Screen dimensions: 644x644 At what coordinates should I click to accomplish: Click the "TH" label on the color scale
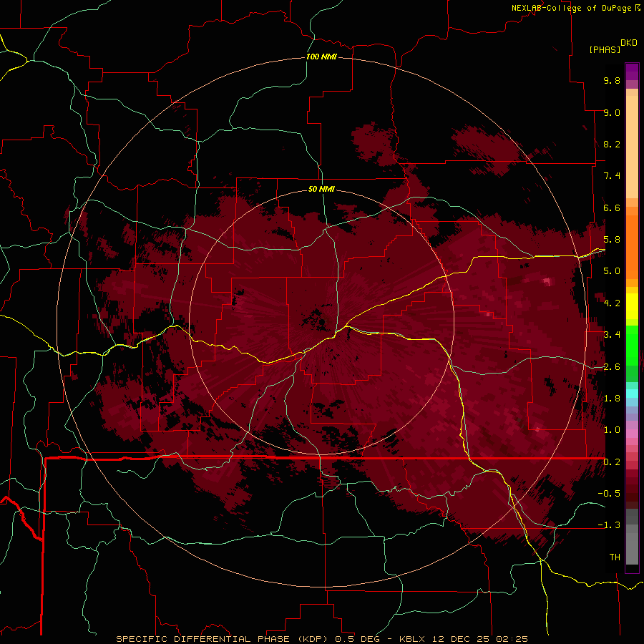(x=615, y=557)
